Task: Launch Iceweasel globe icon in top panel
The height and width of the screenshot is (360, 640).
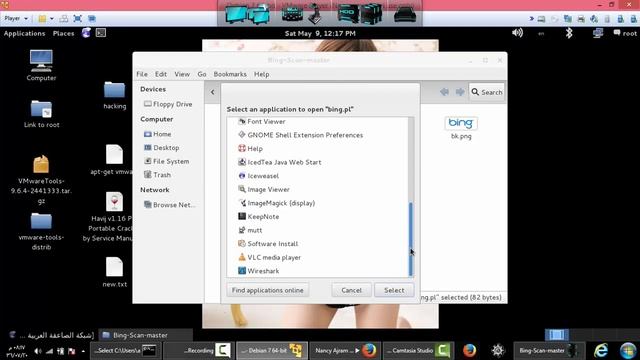Action: [x=86, y=33]
